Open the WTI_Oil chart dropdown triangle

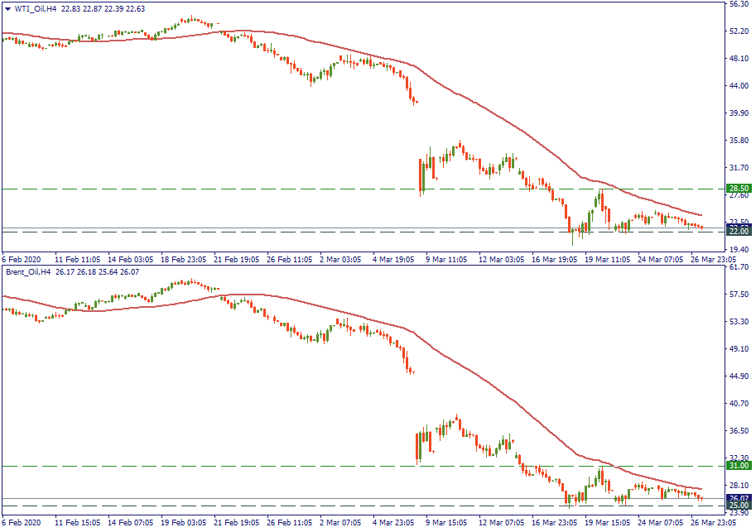pyautogui.click(x=7, y=9)
